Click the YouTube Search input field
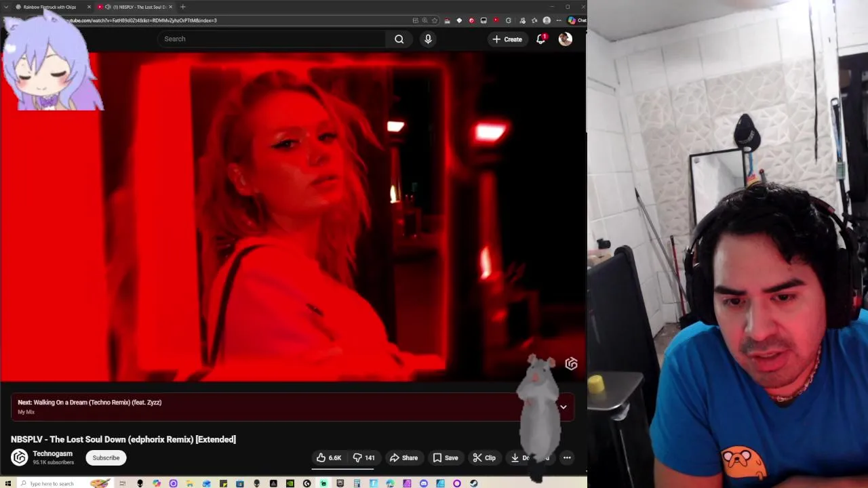868x488 pixels. coord(271,39)
